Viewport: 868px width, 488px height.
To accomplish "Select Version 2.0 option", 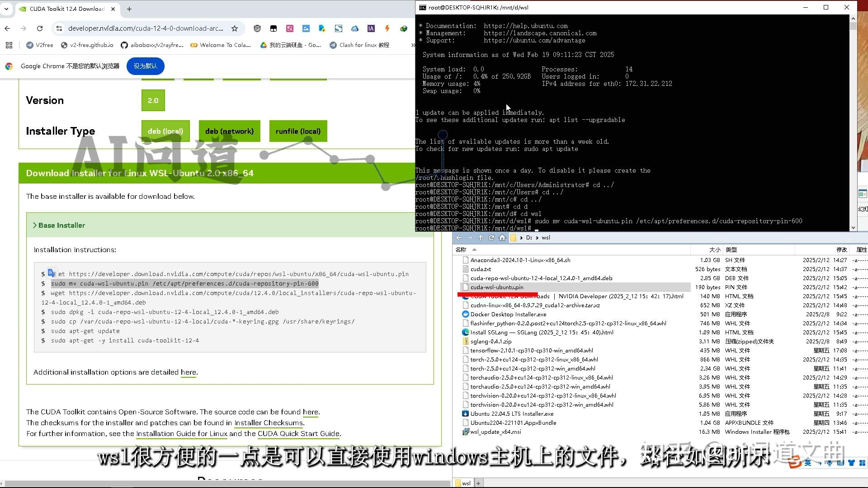I will pyautogui.click(x=153, y=100).
